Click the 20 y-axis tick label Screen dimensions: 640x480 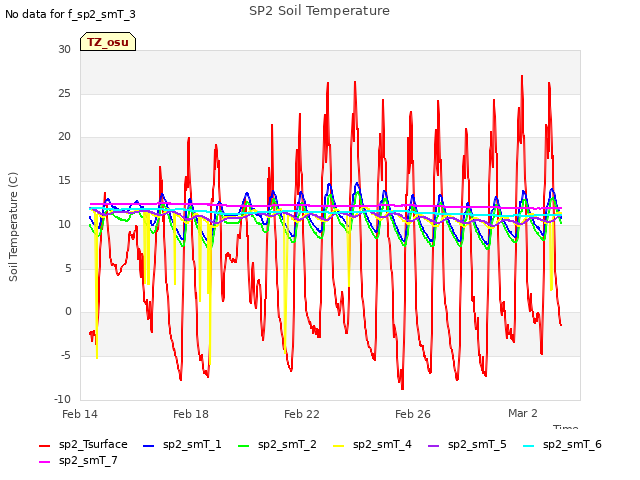(64, 137)
